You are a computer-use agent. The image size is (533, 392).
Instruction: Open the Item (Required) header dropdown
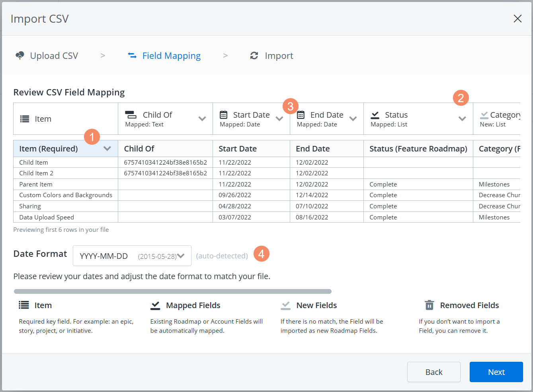pos(107,148)
